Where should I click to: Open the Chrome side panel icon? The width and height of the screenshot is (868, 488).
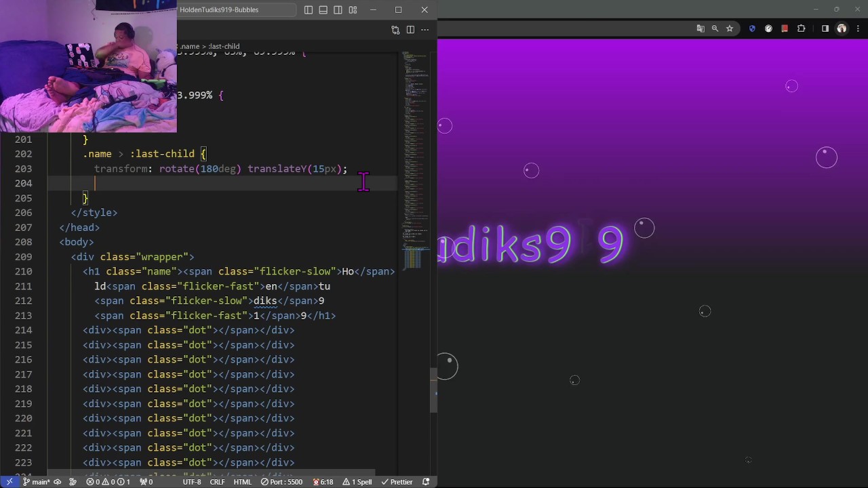coord(825,28)
